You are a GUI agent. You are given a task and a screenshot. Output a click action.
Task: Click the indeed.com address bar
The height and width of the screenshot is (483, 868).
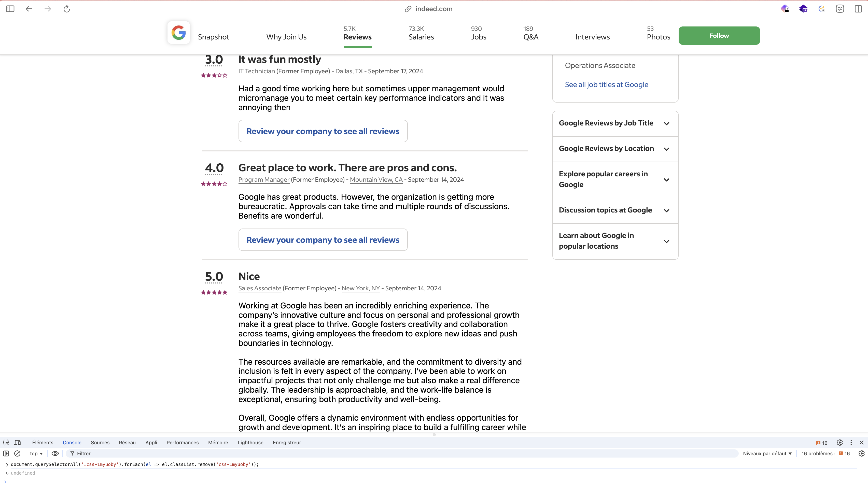point(434,9)
